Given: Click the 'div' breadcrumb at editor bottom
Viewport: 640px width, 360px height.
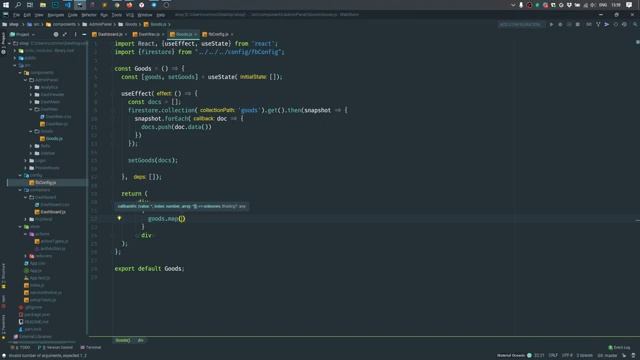Looking at the screenshot, I should [140, 340].
